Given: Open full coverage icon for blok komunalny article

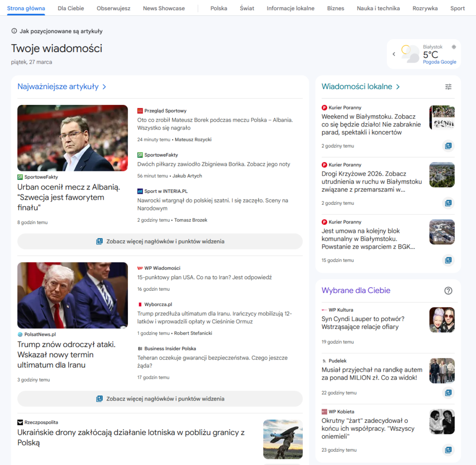Looking at the screenshot, I should click(448, 260).
